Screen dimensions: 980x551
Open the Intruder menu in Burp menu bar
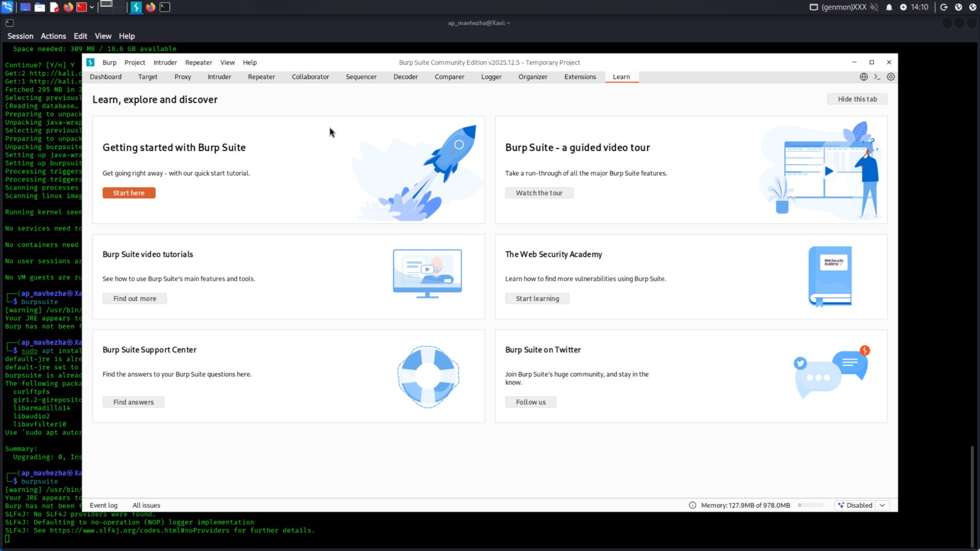tap(165, 62)
